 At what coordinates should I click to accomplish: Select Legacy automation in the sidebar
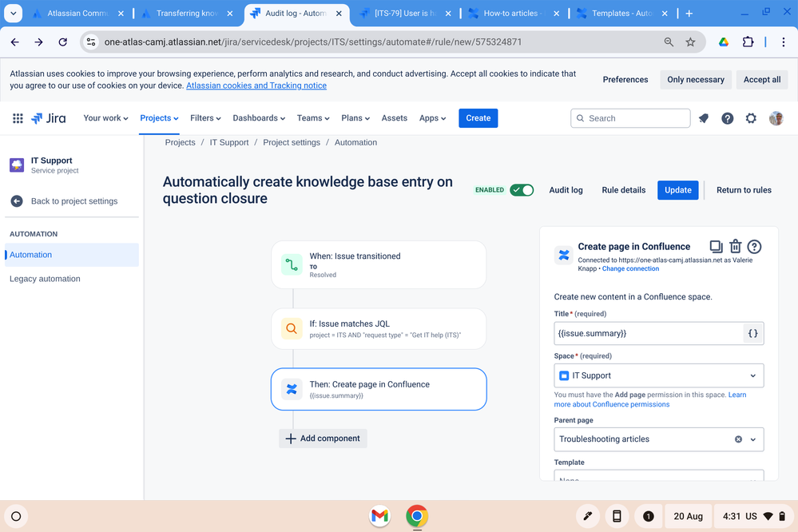click(45, 279)
